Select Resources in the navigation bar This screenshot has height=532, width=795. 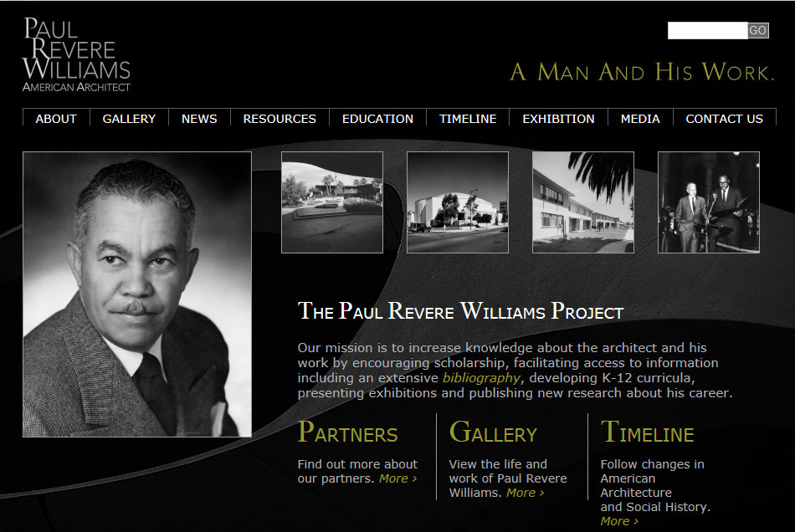[280, 119]
